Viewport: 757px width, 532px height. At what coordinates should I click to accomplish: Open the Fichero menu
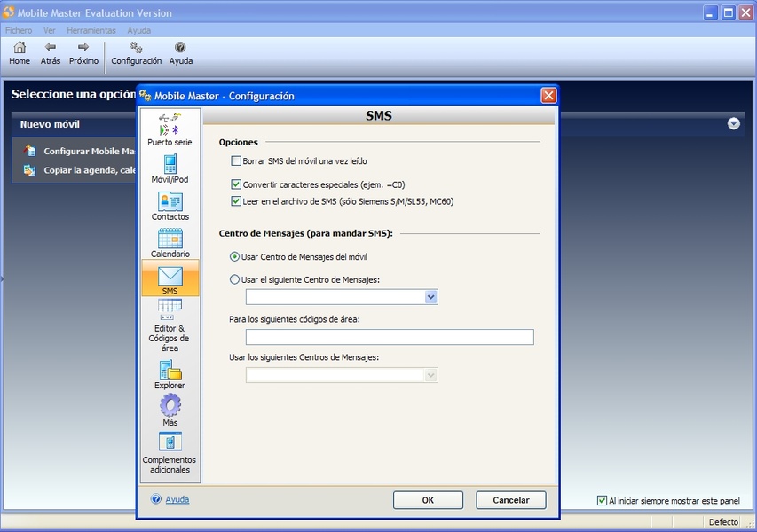(19, 30)
